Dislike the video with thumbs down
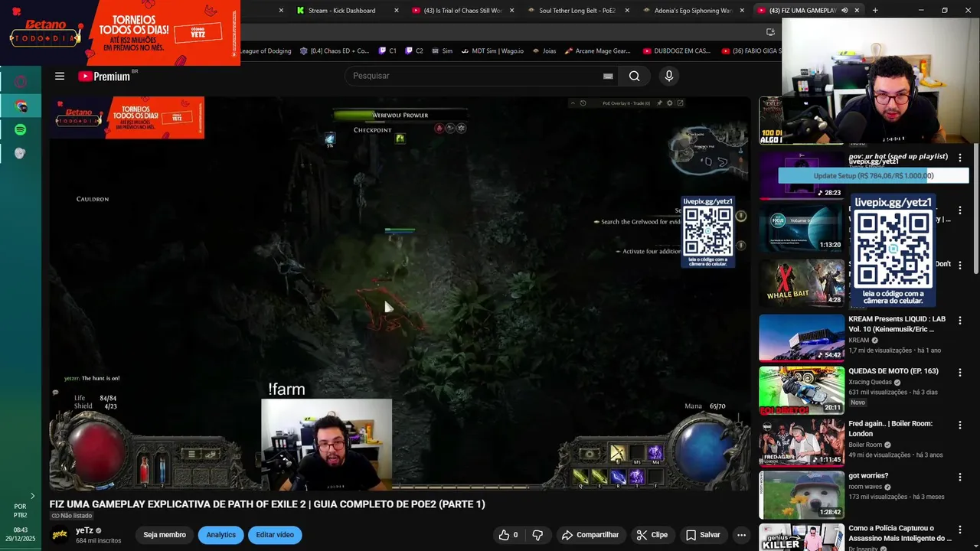Image resolution: width=980 pixels, height=551 pixels. [537, 535]
